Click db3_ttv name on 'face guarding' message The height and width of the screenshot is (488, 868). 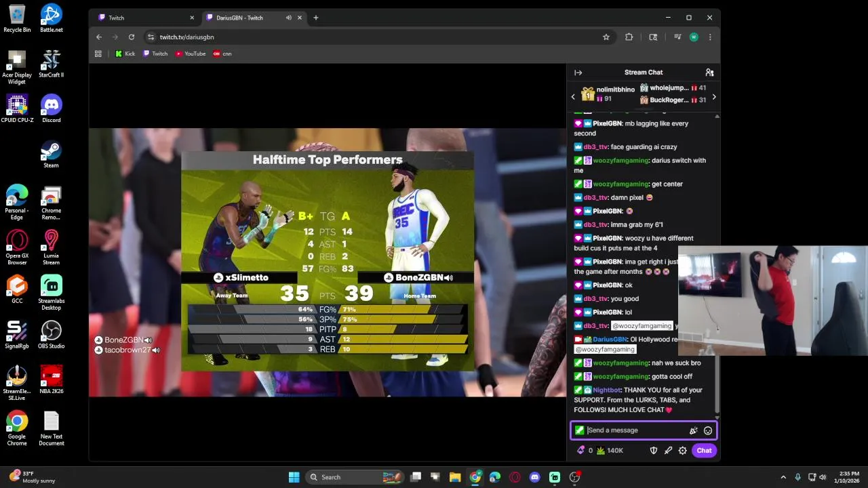pos(595,147)
